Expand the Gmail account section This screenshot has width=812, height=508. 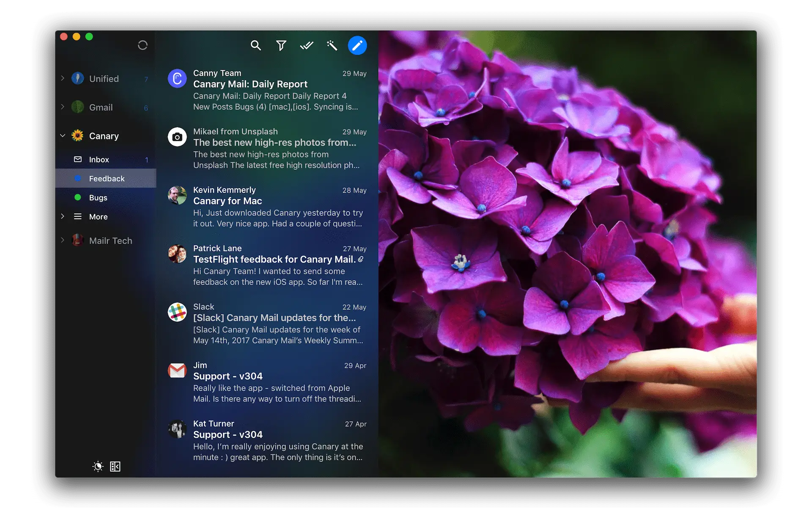tap(63, 107)
